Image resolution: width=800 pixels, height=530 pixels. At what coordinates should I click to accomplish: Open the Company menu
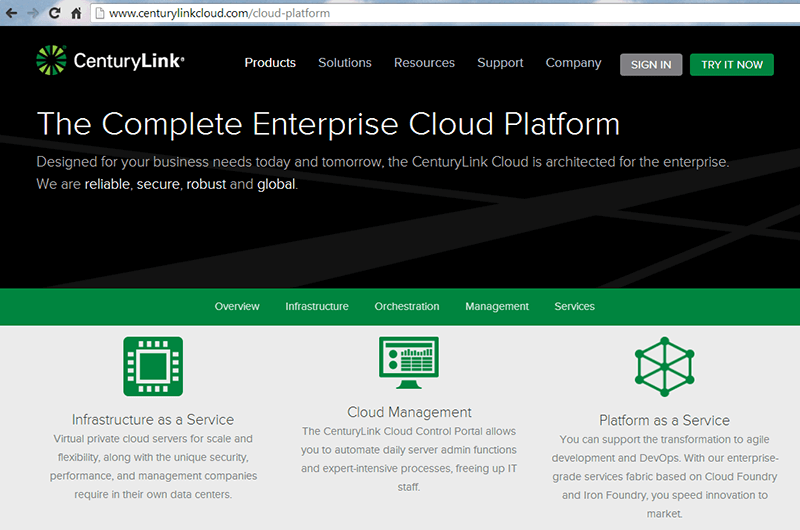click(573, 63)
